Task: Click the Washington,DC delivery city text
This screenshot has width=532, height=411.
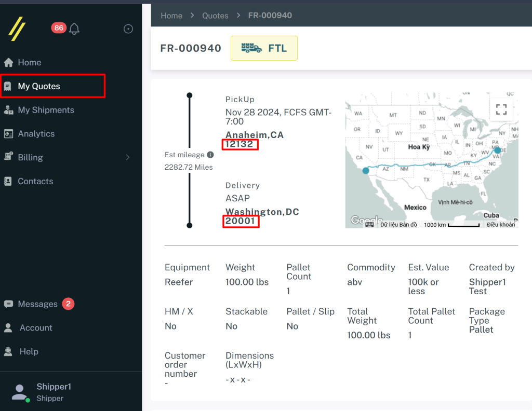Action: (x=262, y=212)
